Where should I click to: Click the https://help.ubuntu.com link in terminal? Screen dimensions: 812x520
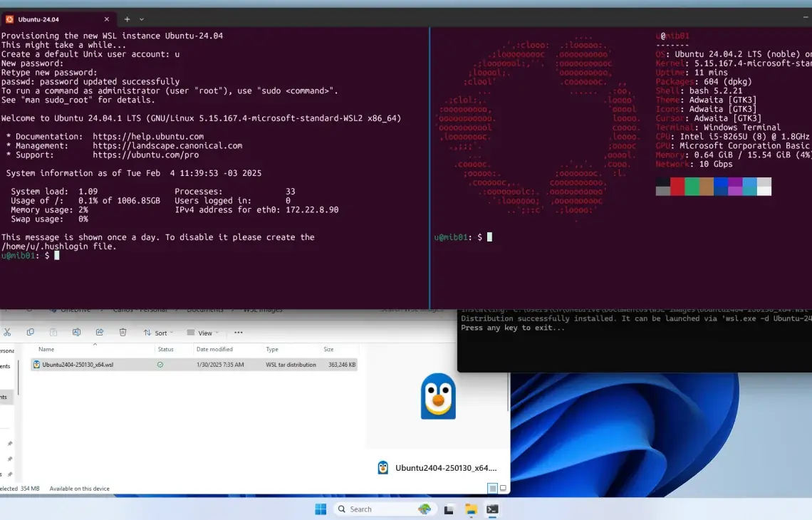(x=148, y=137)
